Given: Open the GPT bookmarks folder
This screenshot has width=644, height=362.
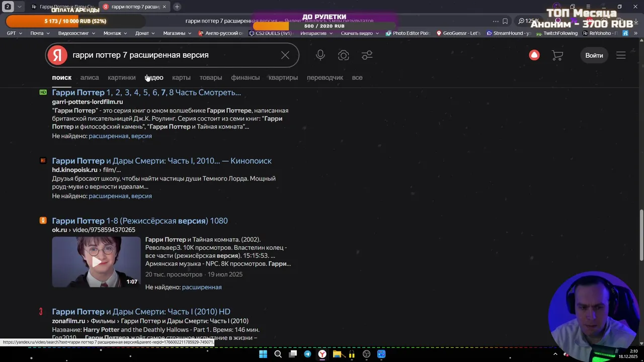Looking at the screenshot, I should [x=14, y=33].
